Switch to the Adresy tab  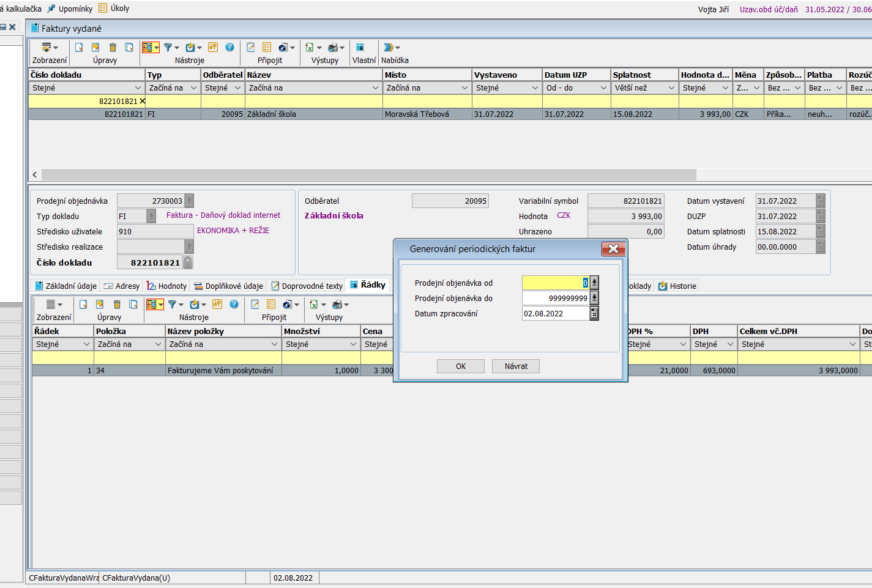[122, 286]
